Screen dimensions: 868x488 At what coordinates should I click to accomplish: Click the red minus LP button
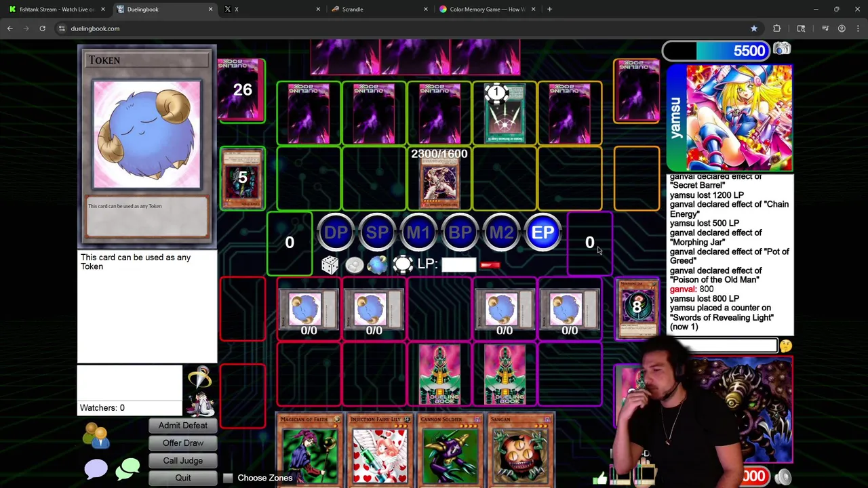pos(490,265)
